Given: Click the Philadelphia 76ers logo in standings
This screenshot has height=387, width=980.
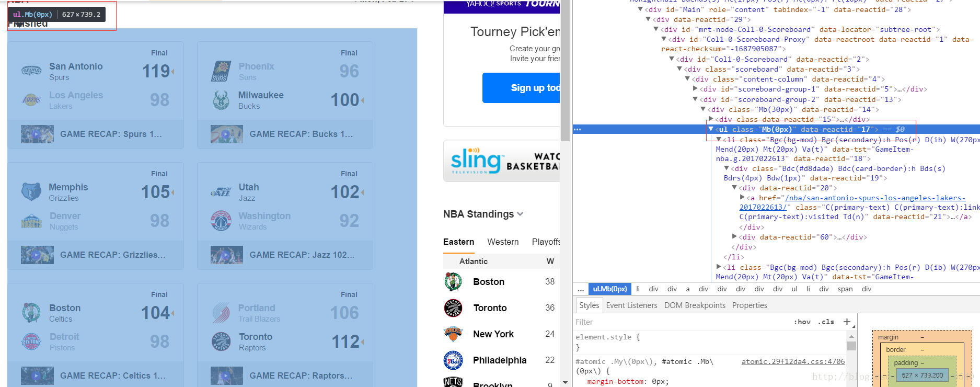Looking at the screenshot, I should 453,360.
